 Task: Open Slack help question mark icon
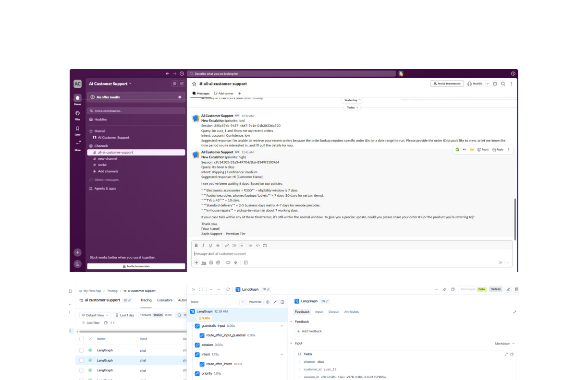[513, 74]
